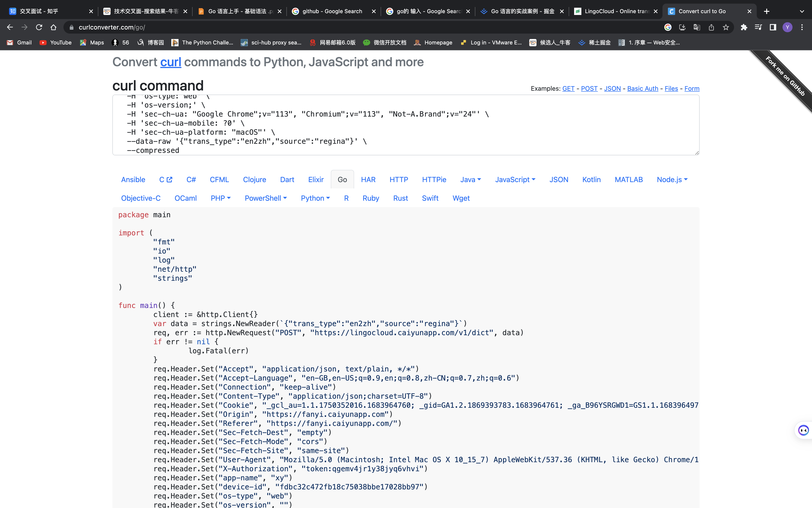Click the floating assistant icon at right edge
Screen dimensions: 812x508
tap(804, 430)
